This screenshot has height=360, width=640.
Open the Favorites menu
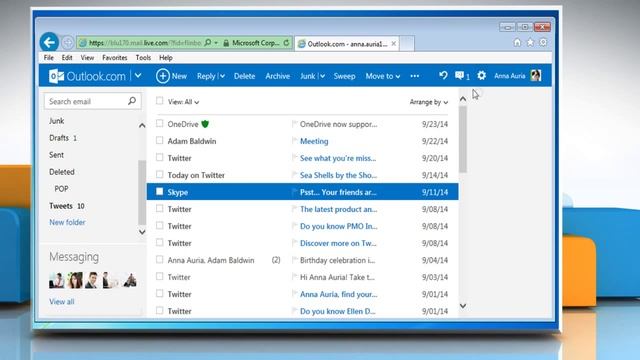115,58
